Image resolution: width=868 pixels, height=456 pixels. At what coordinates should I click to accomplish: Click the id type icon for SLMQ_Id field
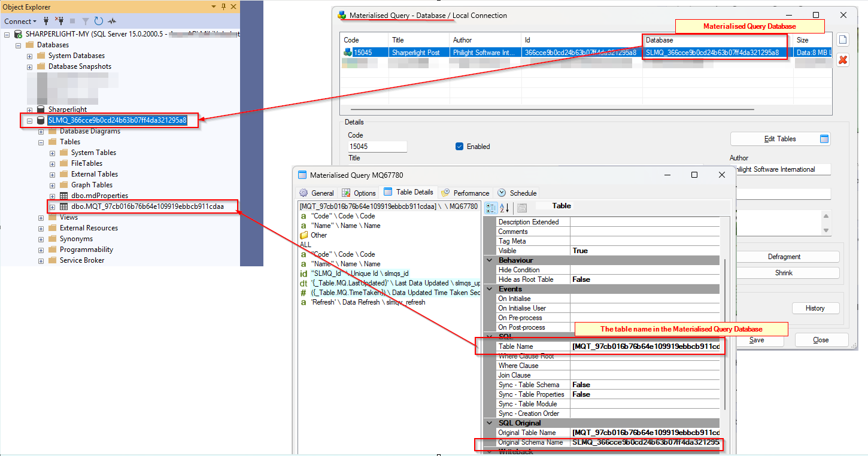(x=304, y=273)
